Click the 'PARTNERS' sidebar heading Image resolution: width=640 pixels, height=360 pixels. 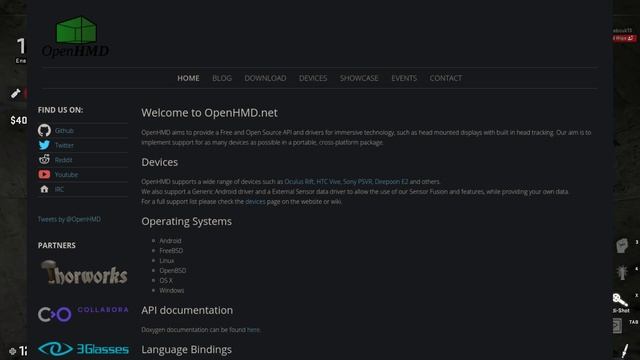tap(57, 245)
